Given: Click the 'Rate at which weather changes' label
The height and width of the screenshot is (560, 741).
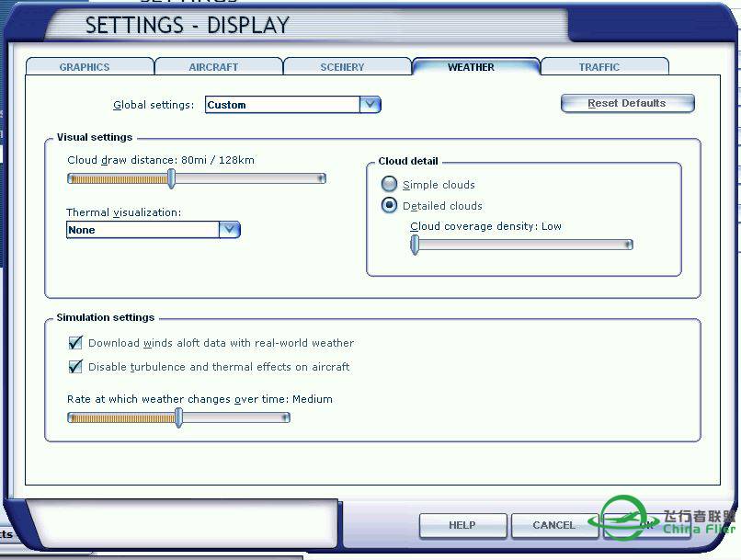Looking at the screenshot, I should coord(199,399).
